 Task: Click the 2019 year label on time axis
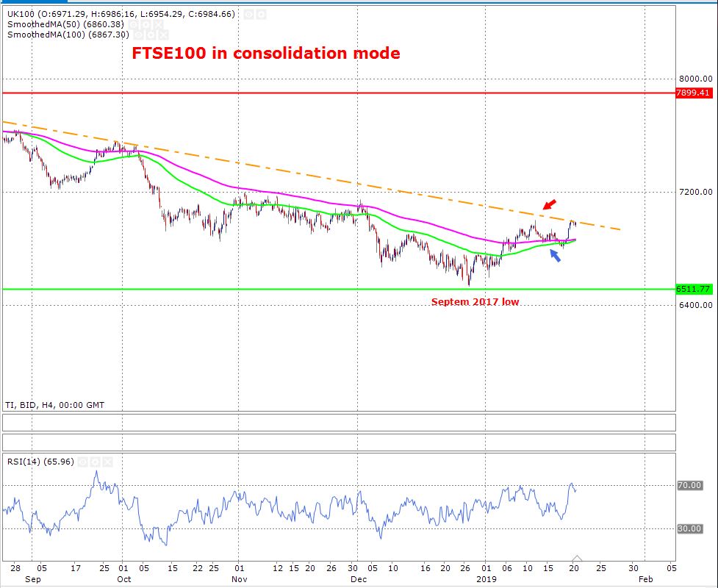click(x=487, y=579)
